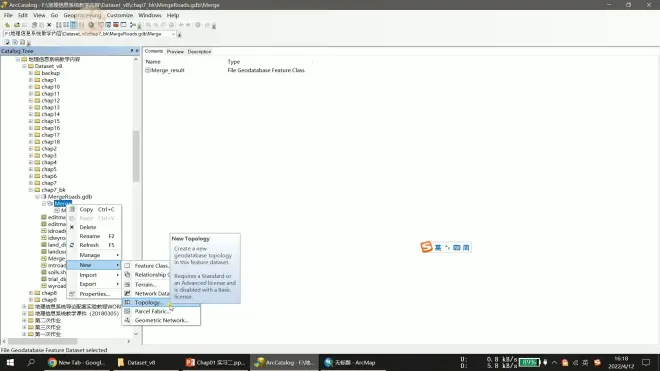Click the Launch ArcMap toolbar icon
Viewport: 660px width, 371px height.
[x=91, y=25]
